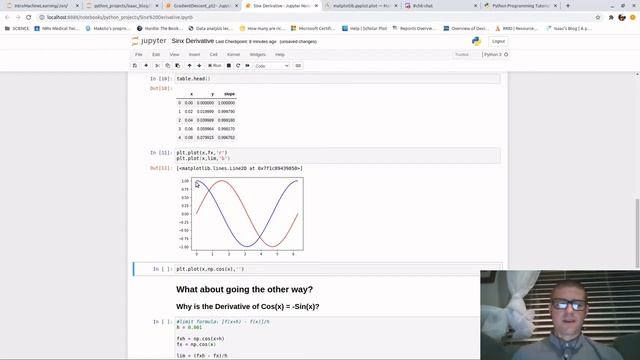Open the Kernel menu

coord(233,54)
